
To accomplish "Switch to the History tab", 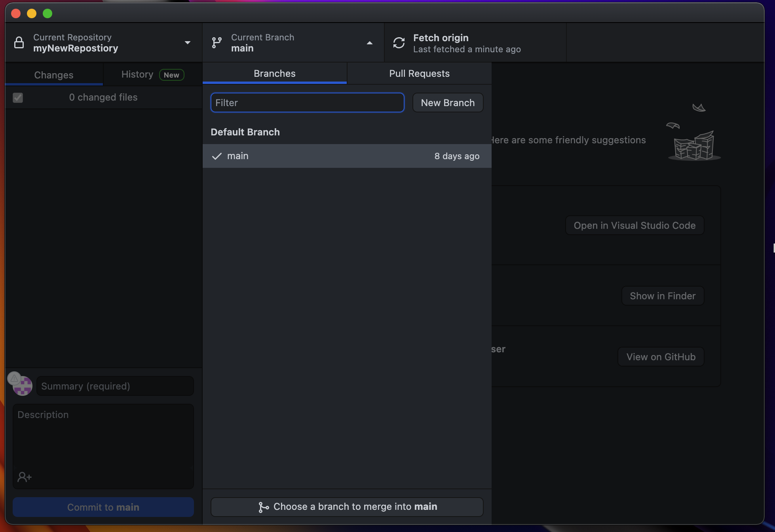I will click(x=153, y=74).
